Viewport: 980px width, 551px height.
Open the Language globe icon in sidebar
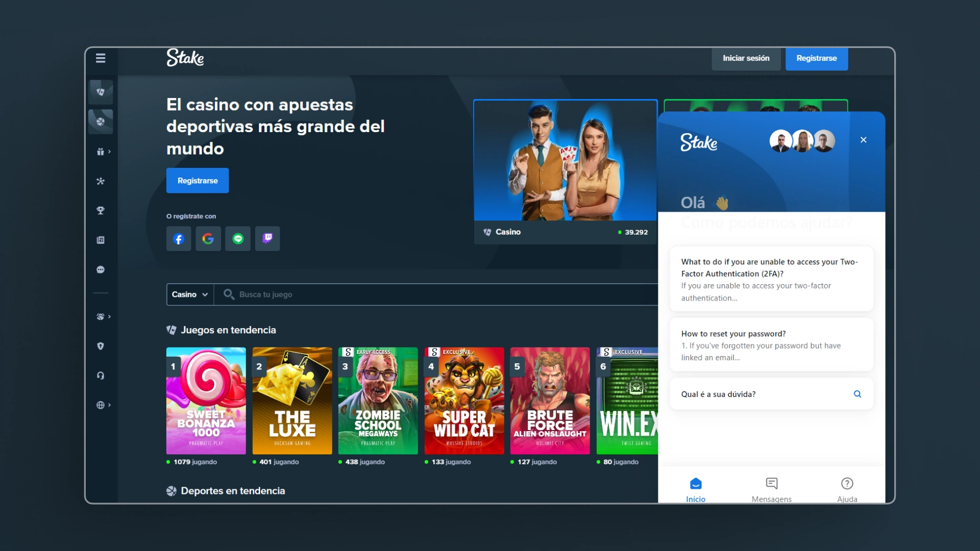100,405
